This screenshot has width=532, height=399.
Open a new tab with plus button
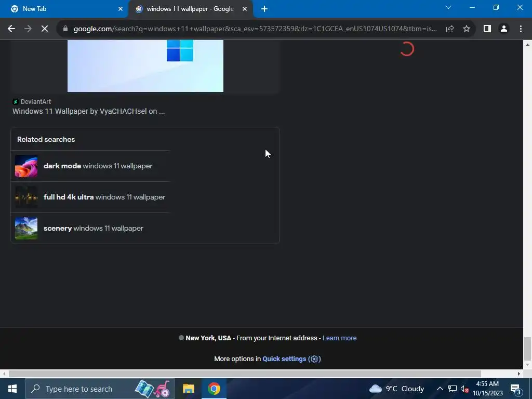(x=264, y=9)
